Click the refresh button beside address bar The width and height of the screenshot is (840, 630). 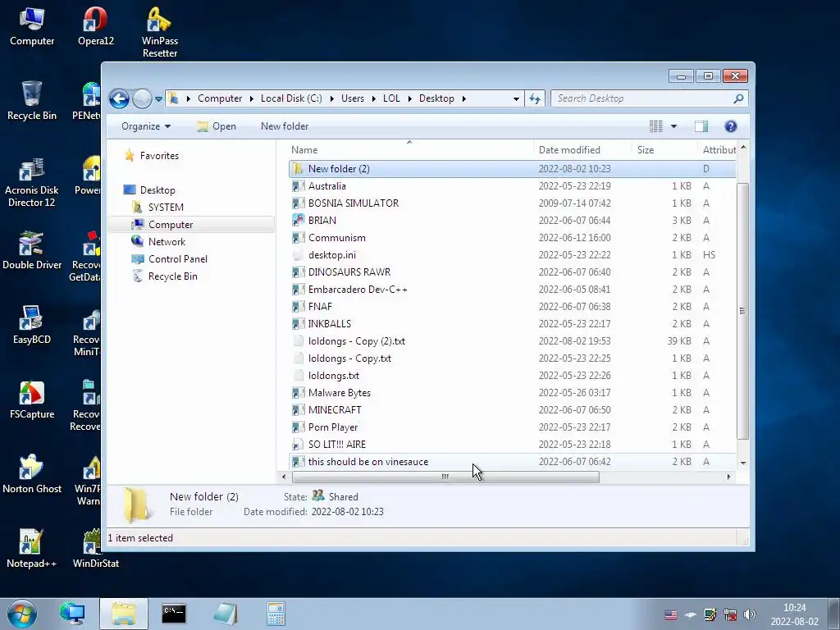coord(535,98)
